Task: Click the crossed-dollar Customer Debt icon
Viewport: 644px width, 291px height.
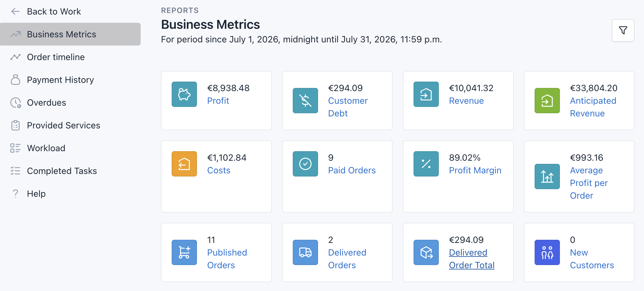Action: (305, 101)
